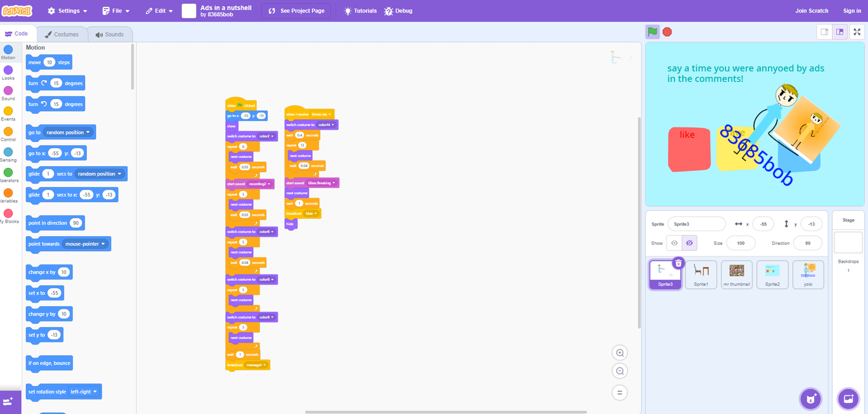Switch to small stage layout

(x=825, y=32)
